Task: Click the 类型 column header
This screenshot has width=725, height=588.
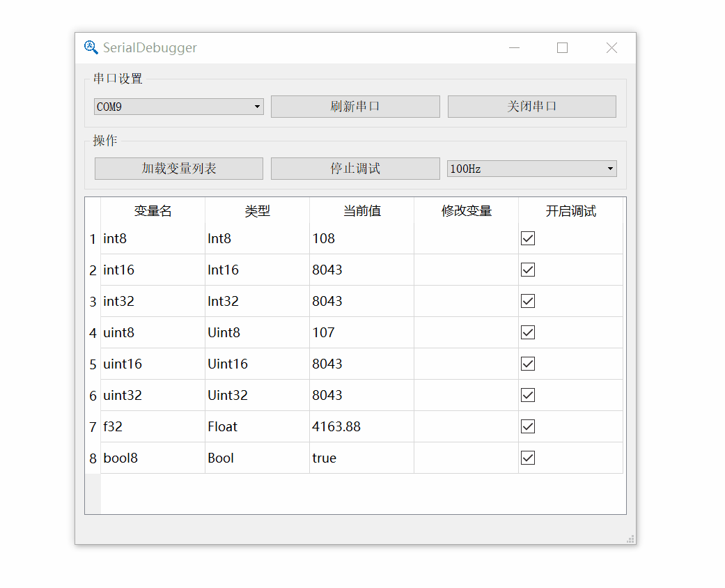Action: click(257, 211)
